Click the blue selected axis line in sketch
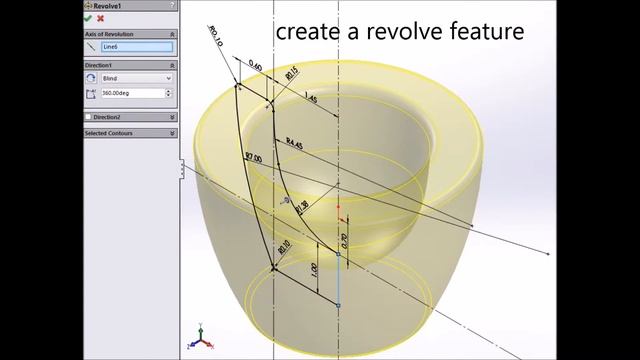This screenshot has width=640, height=360. click(x=338, y=280)
